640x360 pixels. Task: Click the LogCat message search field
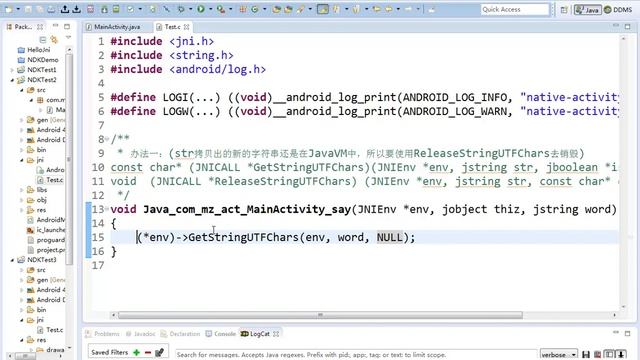(356, 355)
